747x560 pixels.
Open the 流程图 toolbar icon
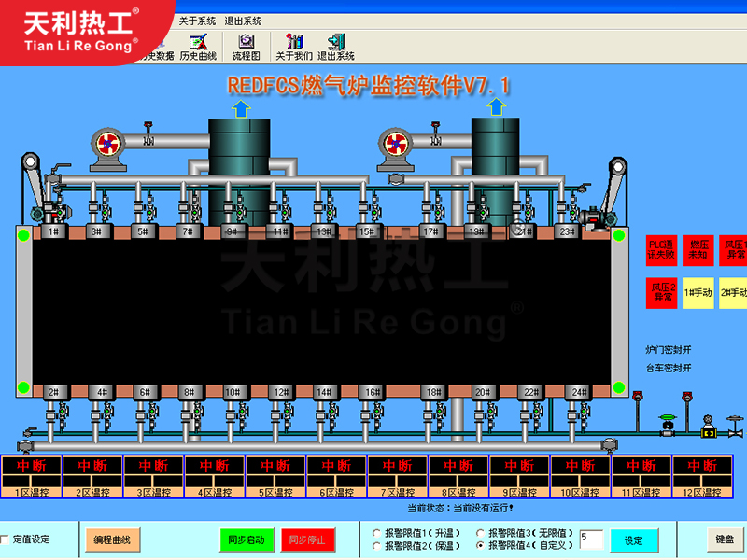pos(246,47)
